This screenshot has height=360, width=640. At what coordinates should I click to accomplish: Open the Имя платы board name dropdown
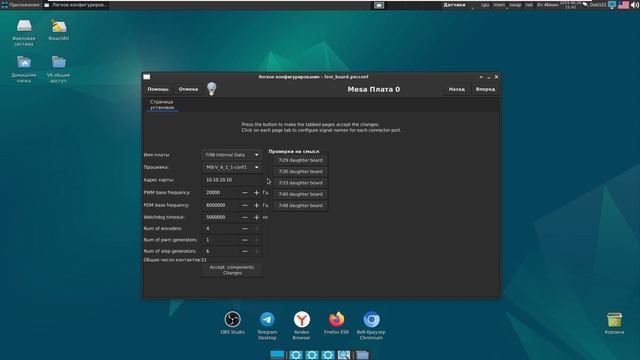(231, 155)
